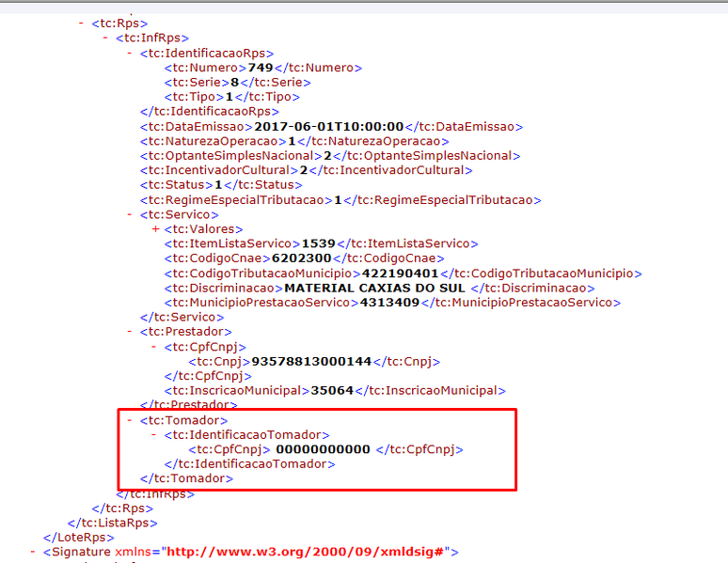Viewport: 728px width, 563px height.
Task: Collapse the tc:Rps node
Action: click(x=81, y=23)
